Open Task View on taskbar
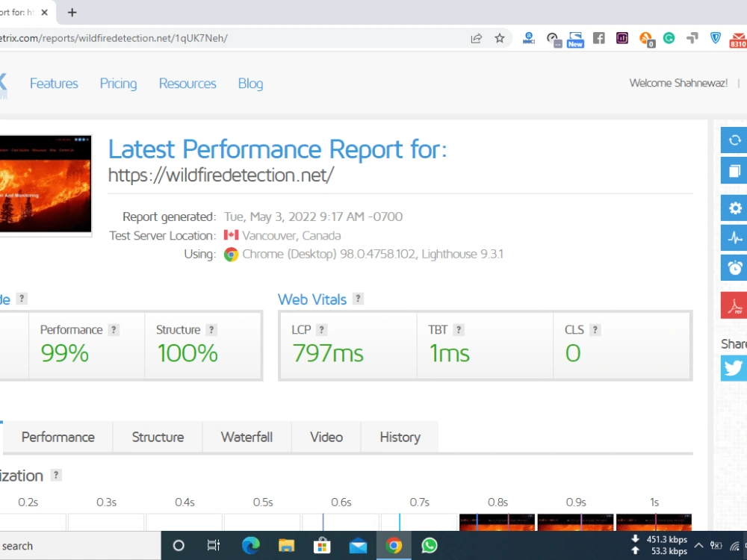 point(214,545)
